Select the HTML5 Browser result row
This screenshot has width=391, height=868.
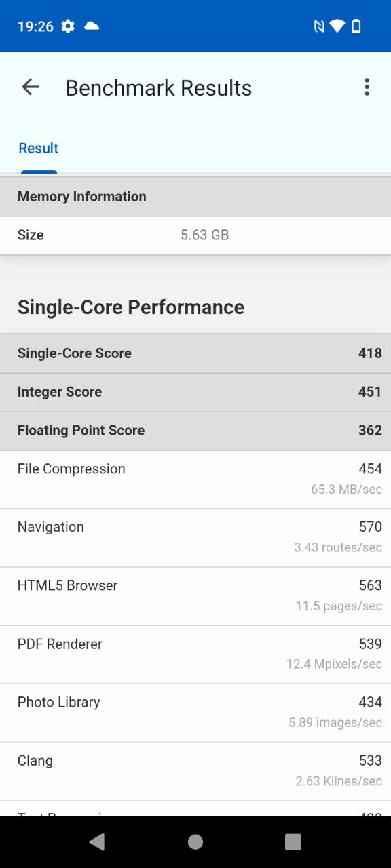(x=195, y=596)
